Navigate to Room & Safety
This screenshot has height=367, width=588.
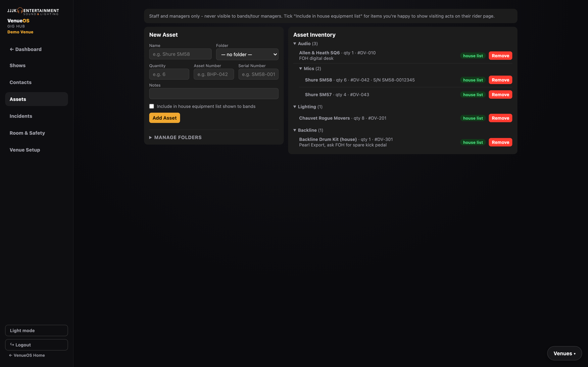tap(37, 133)
